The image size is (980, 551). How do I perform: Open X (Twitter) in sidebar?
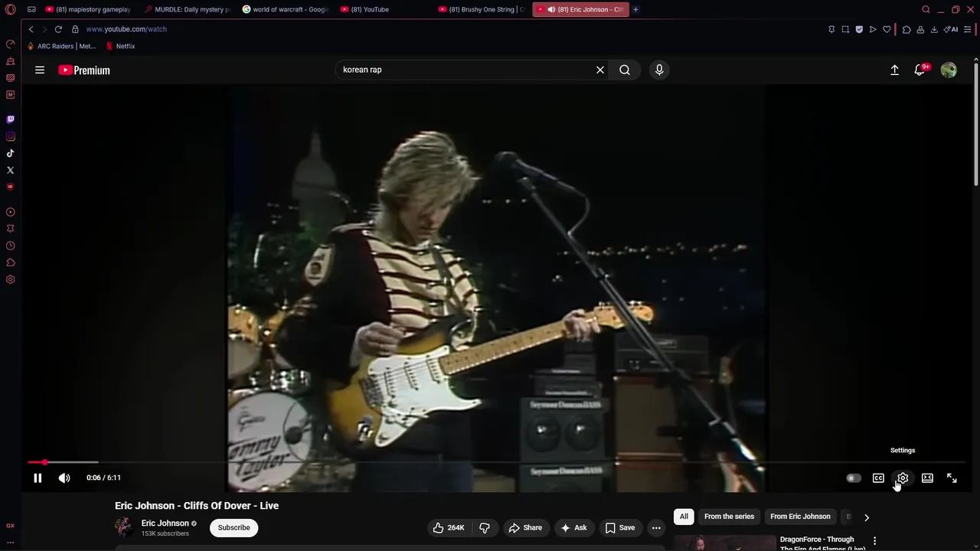[10, 170]
